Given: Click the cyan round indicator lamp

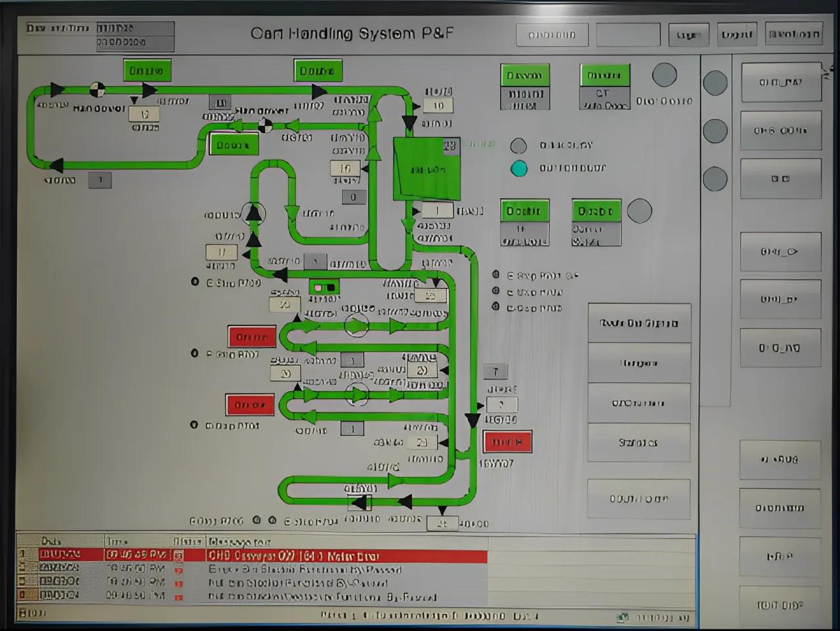Looking at the screenshot, I should (x=518, y=169).
